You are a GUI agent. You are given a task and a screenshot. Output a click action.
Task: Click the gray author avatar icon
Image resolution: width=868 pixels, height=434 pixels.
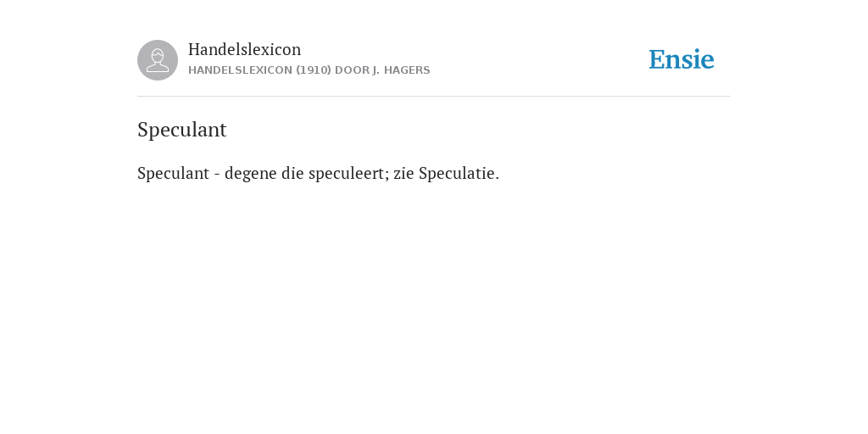[x=158, y=60]
